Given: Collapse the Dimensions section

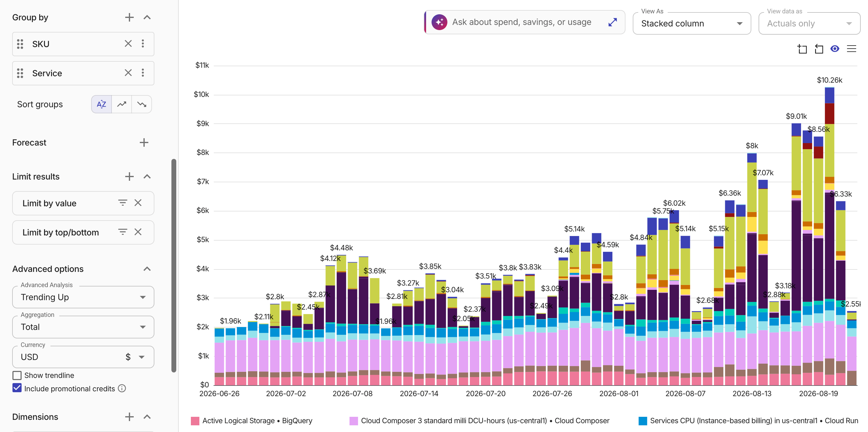Looking at the screenshot, I should [x=147, y=417].
